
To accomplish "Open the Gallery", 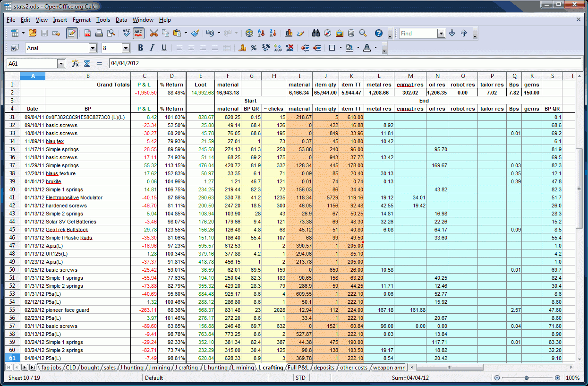I will click(x=339, y=33).
